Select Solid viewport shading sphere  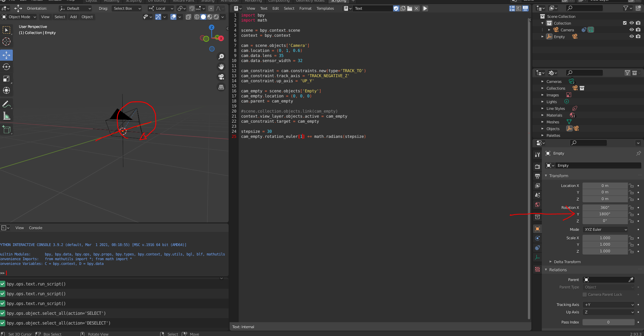click(203, 17)
